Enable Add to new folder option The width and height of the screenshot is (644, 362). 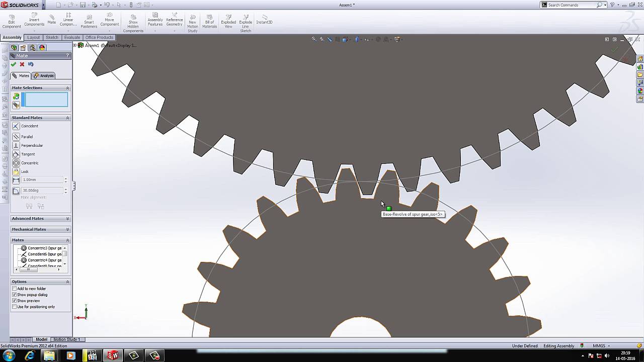pyautogui.click(x=15, y=289)
